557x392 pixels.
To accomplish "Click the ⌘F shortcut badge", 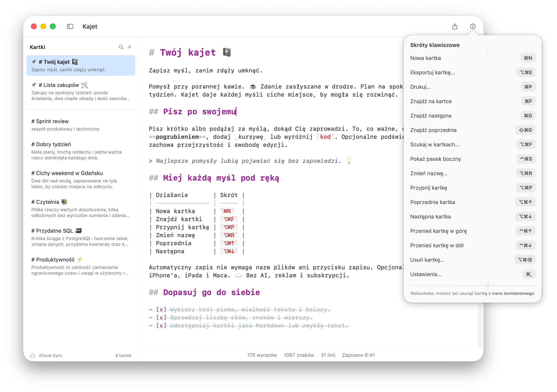I will tap(528, 101).
